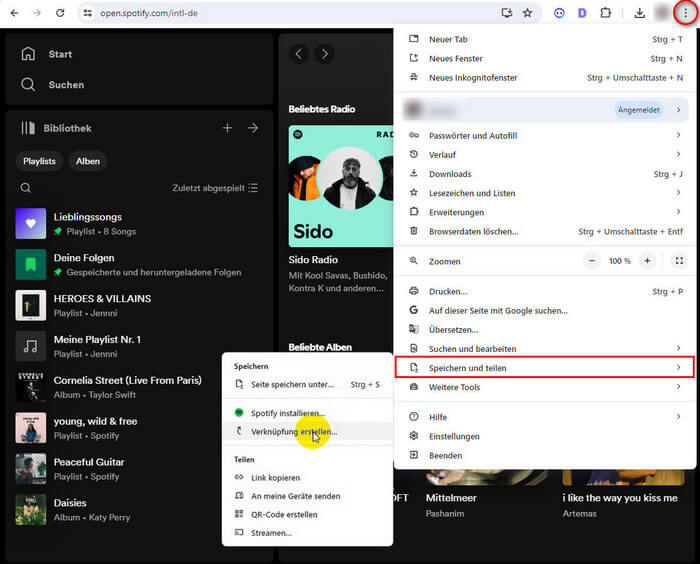This screenshot has width=700, height=564.
Task: Open Lieblingssongs playlist
Action: click(x=139, y=224)
